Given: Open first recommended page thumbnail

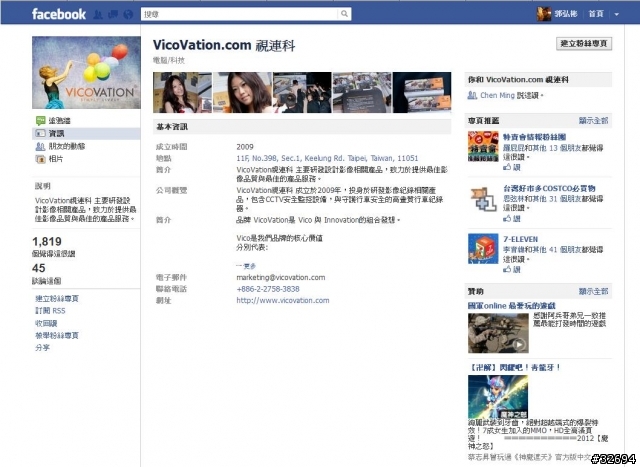Looking at the screenshot, I should 483,146.
